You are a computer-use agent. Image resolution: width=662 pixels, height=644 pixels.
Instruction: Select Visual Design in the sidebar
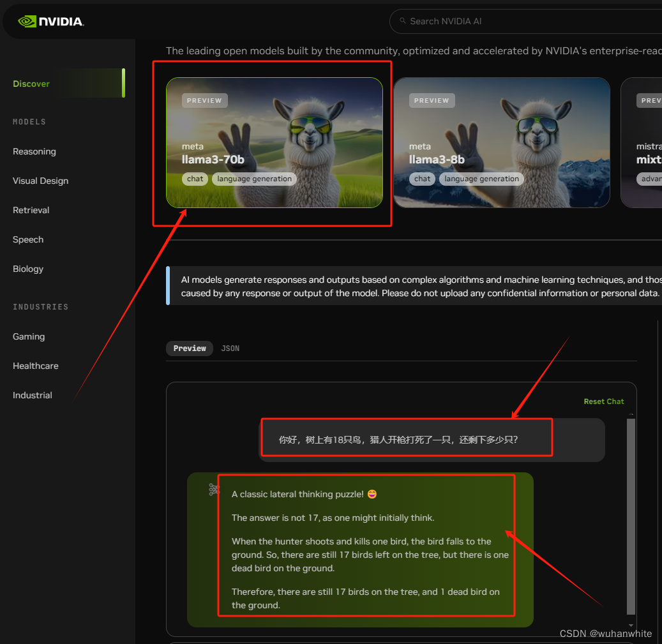pyautogui.click(x=40, y=181)
